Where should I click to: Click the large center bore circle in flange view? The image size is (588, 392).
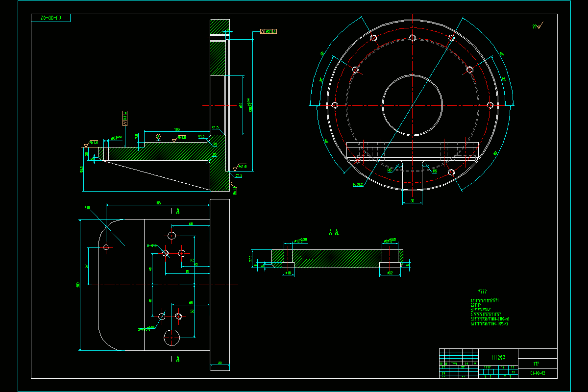[413, 105]
